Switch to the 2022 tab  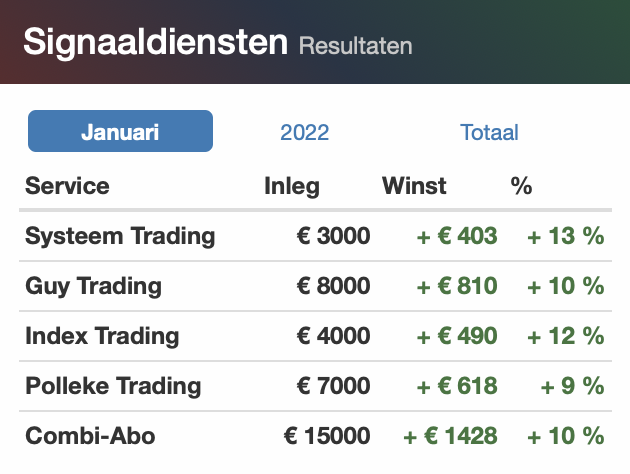[305, 132]
